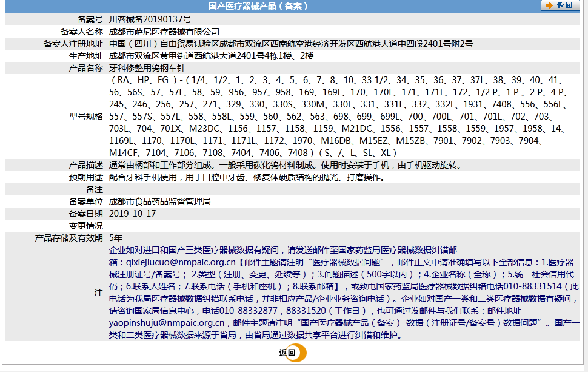This screenshot has width=588, height=372.
Task: Click the 产品描述 description text
Action: tap(284, 165)
